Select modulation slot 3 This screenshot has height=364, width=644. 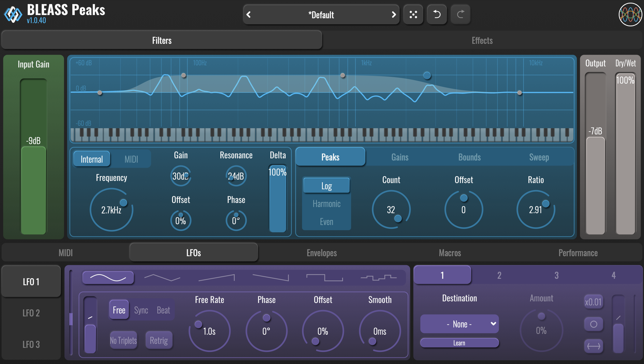[556, 275]
